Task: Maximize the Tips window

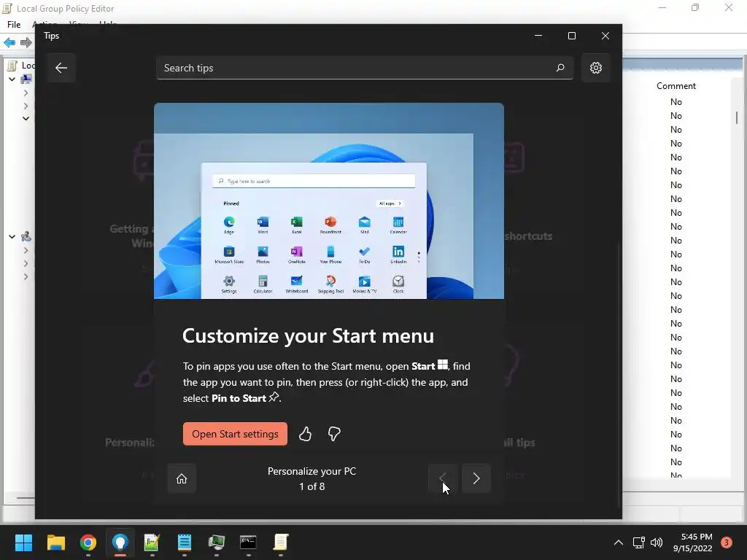Action: coord(572,36)
